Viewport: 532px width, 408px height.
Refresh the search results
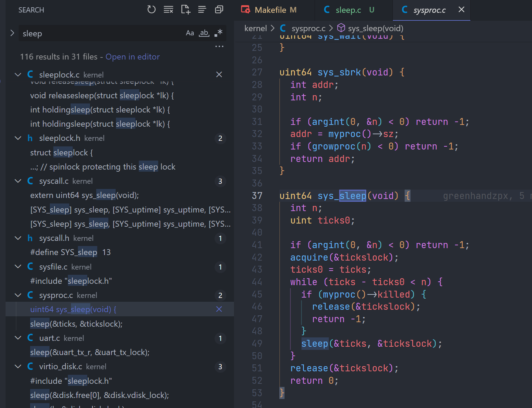coord(151,10)
